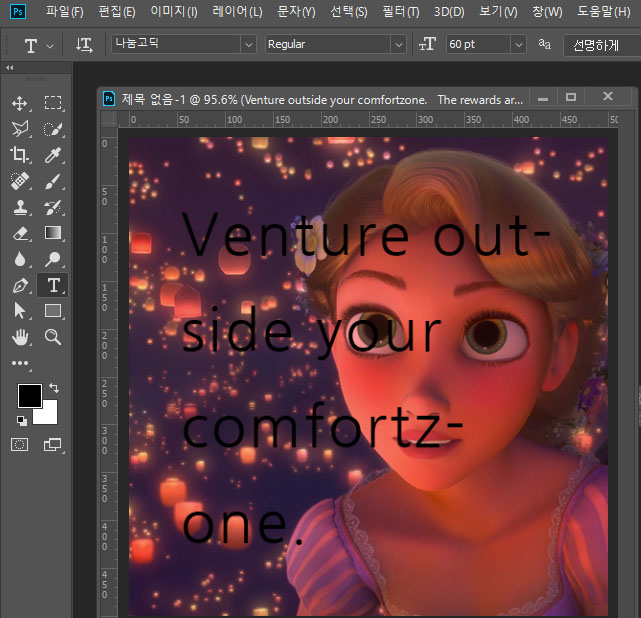
Task: Open the 보기(V) menu
Action: click(498, 11)
